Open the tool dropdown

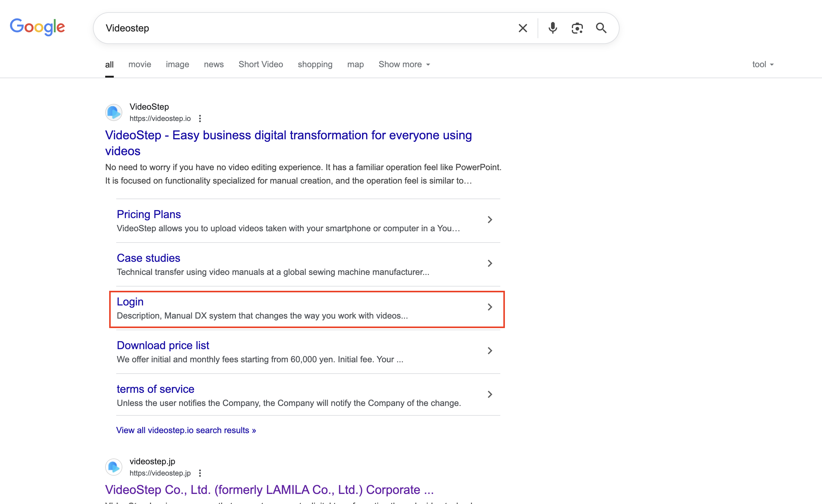click(763, 64)
